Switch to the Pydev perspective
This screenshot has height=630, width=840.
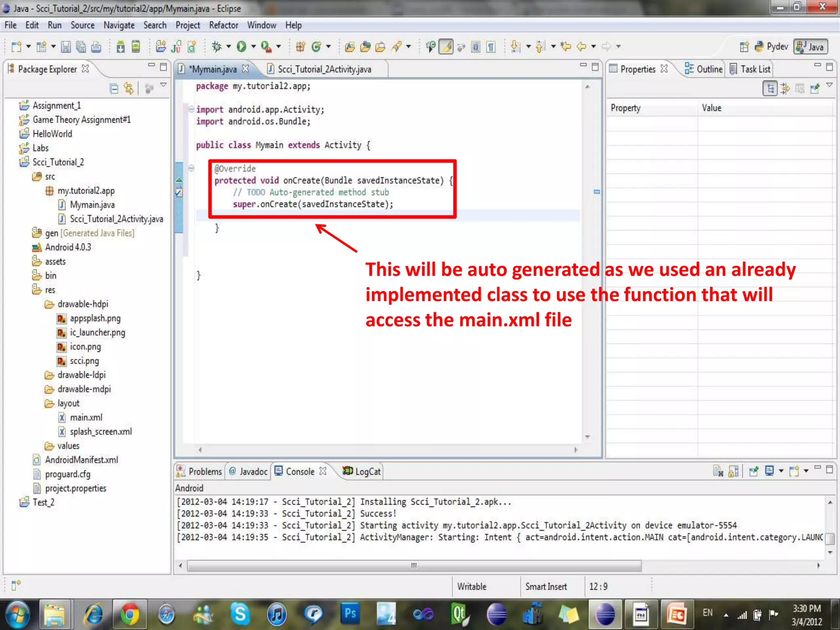pyautogui.click(x=772, y=47)
